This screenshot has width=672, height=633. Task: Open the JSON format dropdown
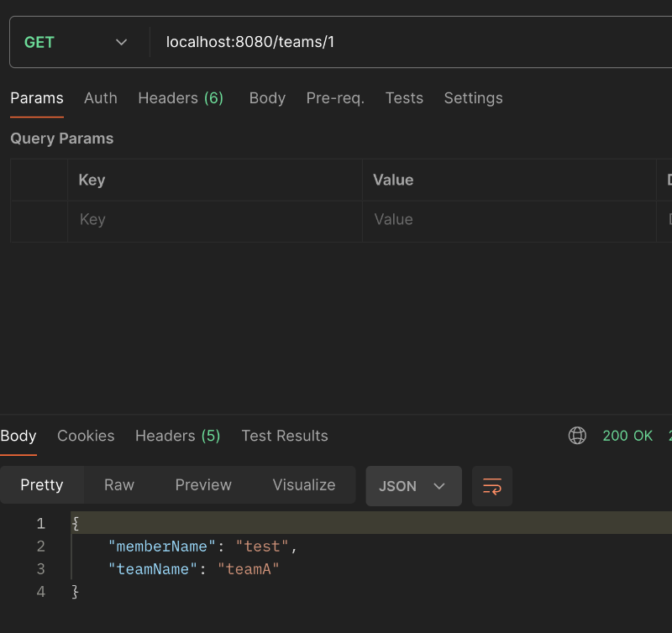[x=413, y=486]
